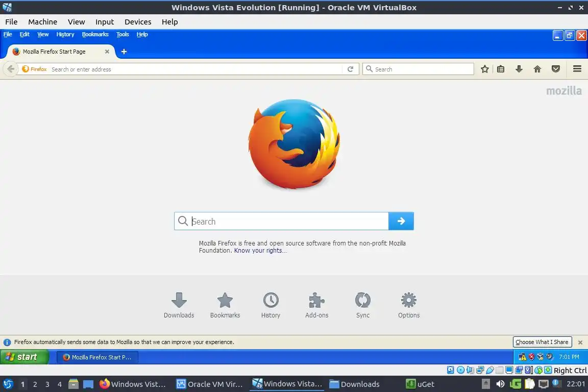Click 'Choose What I Share' button
This screenshot has height=392, width=588.
click(x=542, y=342)
